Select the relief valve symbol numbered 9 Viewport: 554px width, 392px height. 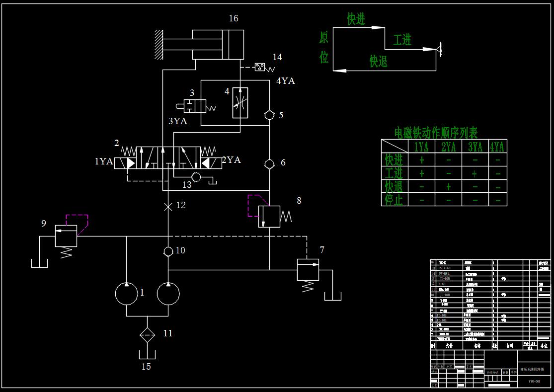point(66,236)
